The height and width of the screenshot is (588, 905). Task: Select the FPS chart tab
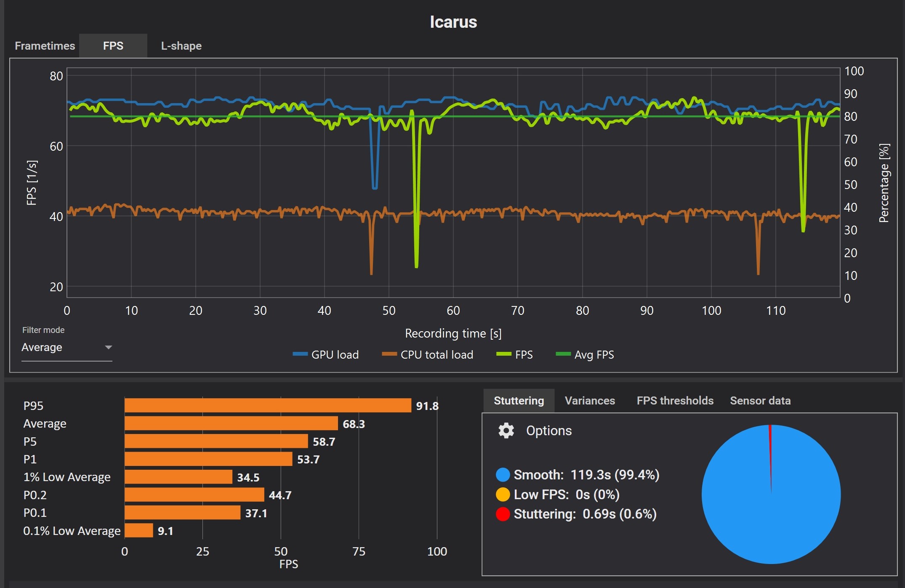pos(113,46)
